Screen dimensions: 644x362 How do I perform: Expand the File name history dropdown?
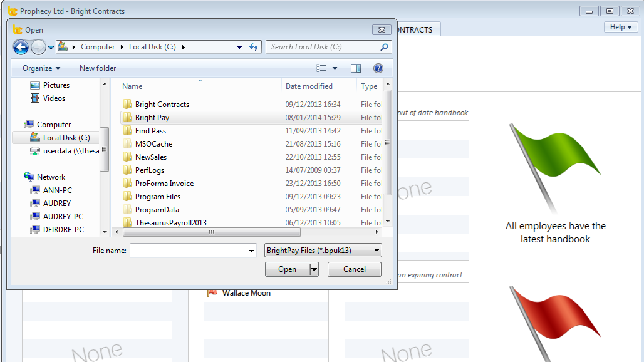tap(251, 251)
